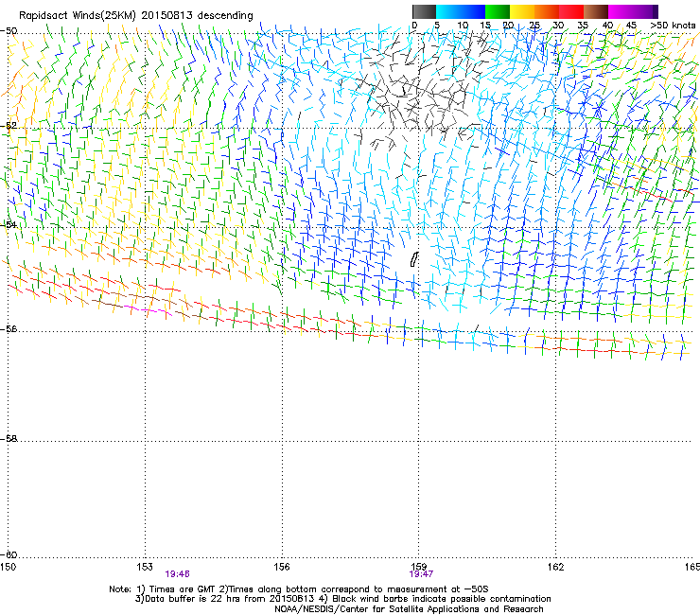Screen dimensions: 700x615
Task: Click the magenta wind barbs in the swath
Action: [x=148, y=310]
